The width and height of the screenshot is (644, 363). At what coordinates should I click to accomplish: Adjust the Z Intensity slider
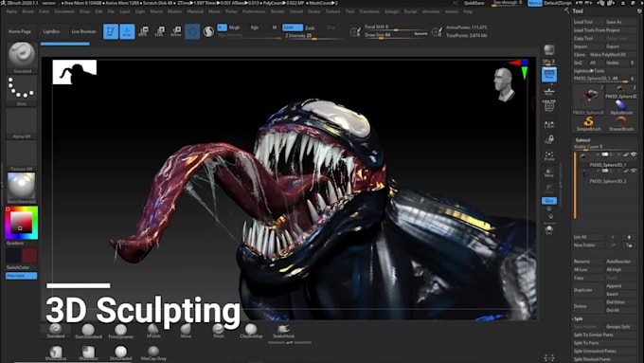click(313, 36)
